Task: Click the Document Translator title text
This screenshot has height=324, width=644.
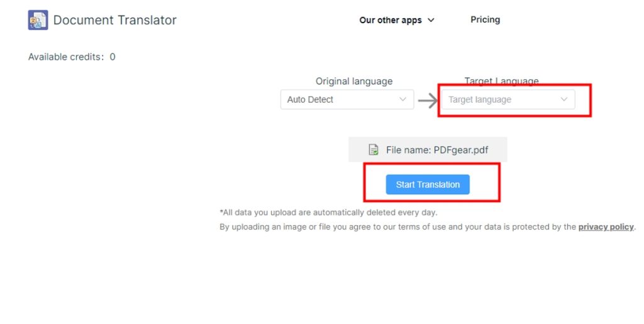Action: [x=115, y=20]
